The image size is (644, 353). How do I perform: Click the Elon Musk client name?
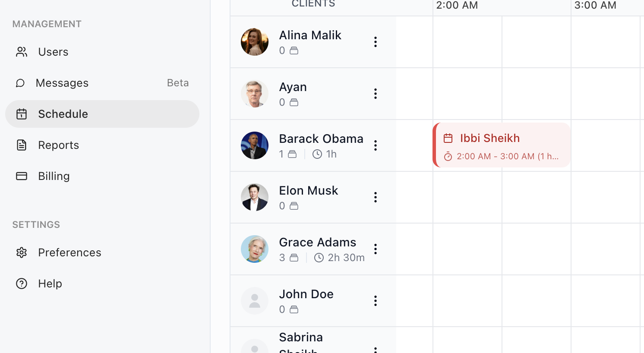pos(308,190)
